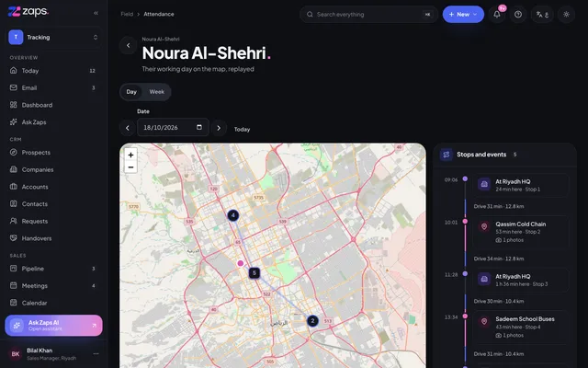This screenshot has height=368, width=588.
Task: Click the pink current-position dot on map
Action: pyautogui.click(x=241, y=263)
